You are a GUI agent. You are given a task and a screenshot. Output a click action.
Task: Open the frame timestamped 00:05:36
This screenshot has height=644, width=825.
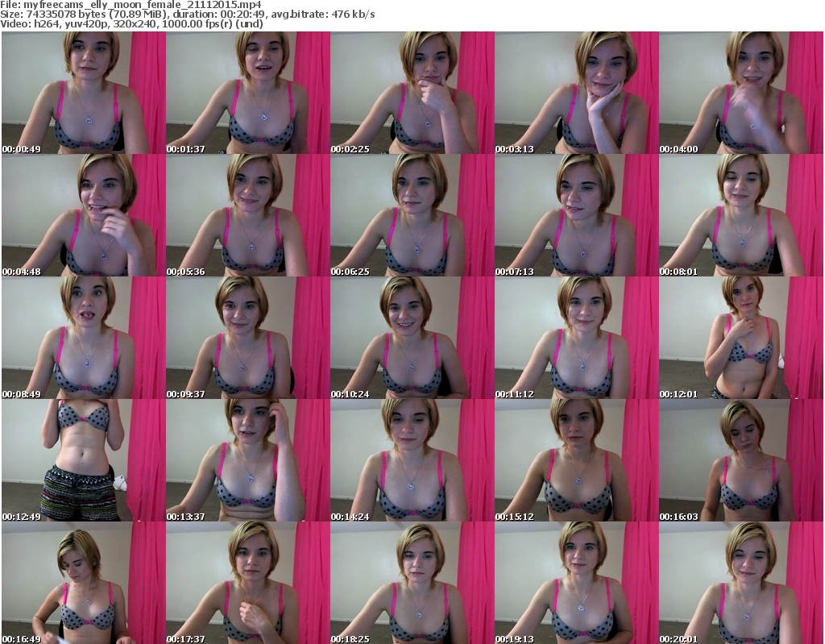(247, 215)
